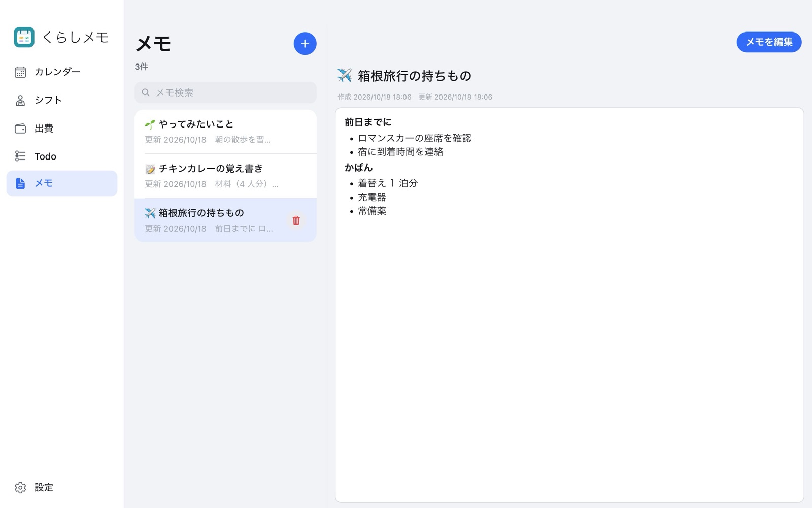This screenshot has width=812, height=508.
Task: Click 着替え 1 泊分 bullet item
Action: pyautogui.click(x=388, y=183)
